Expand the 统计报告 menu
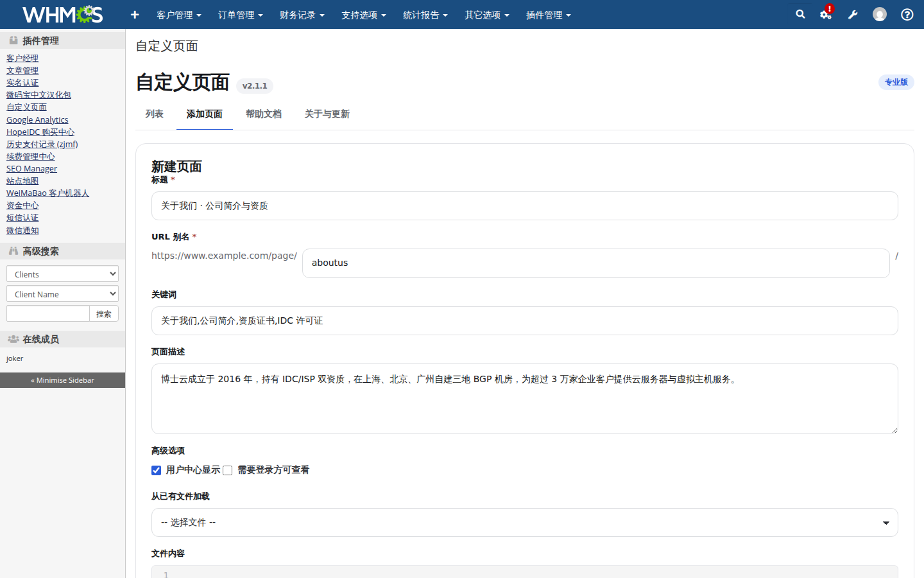 coord(425,15)
